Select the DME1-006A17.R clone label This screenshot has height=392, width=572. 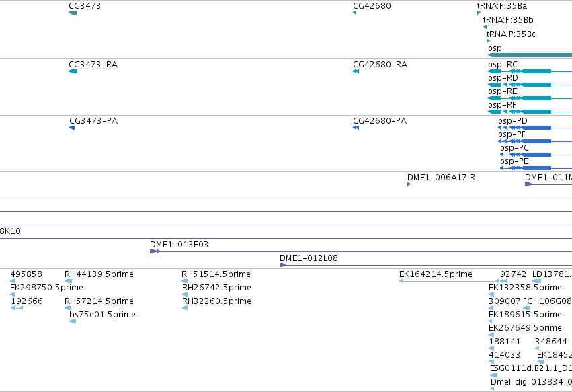point(442,178)
